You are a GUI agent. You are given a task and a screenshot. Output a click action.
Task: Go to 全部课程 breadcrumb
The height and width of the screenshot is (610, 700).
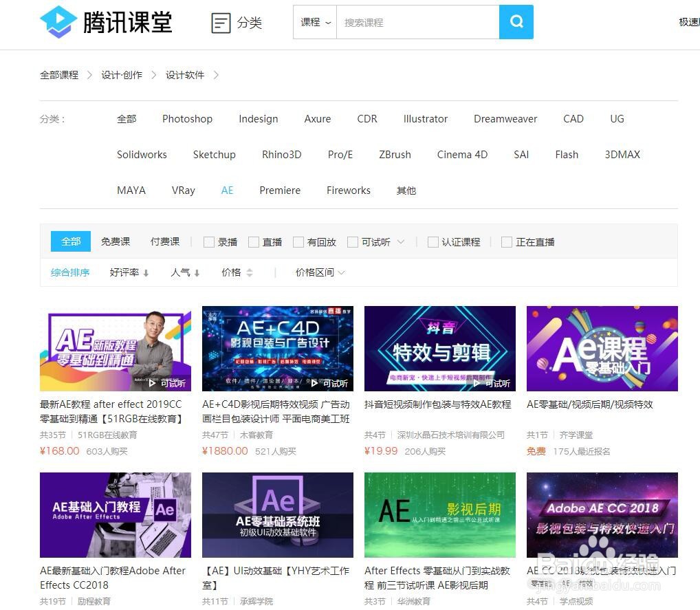click(59, 75)
